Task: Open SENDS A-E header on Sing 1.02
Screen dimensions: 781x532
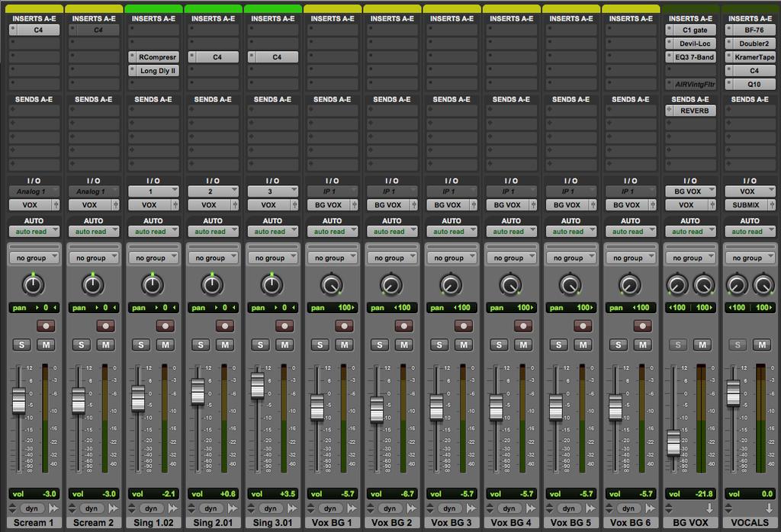Action: 153,100
